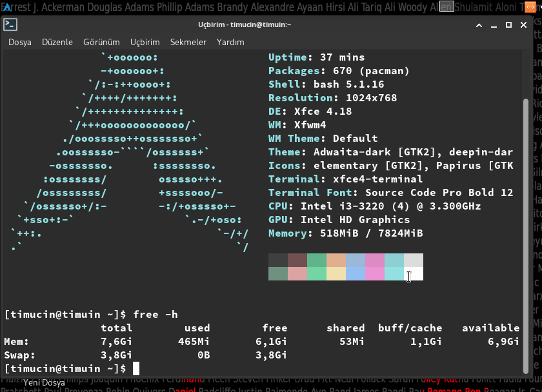542x392 pixels.
Task: Click the buff/cache value '1,1Gi'
Action: [x=426, y=342]
